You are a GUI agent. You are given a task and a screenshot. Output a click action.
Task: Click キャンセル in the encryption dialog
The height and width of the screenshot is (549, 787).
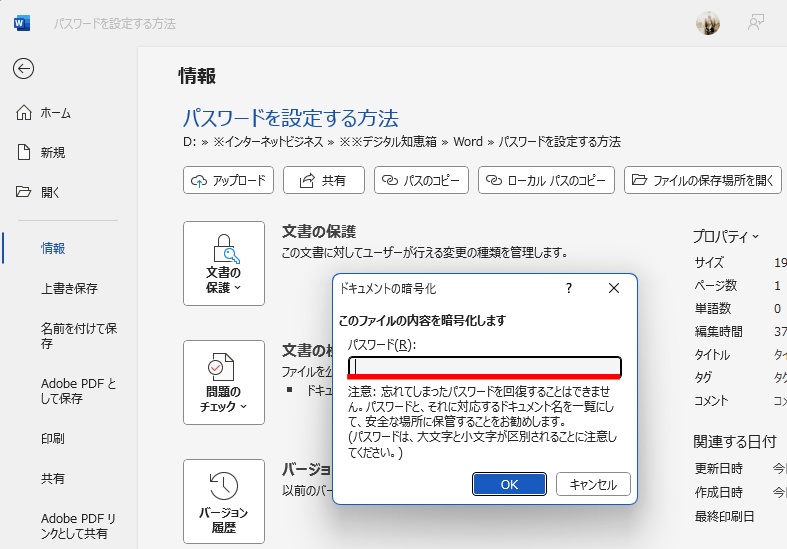coord(593,484)
